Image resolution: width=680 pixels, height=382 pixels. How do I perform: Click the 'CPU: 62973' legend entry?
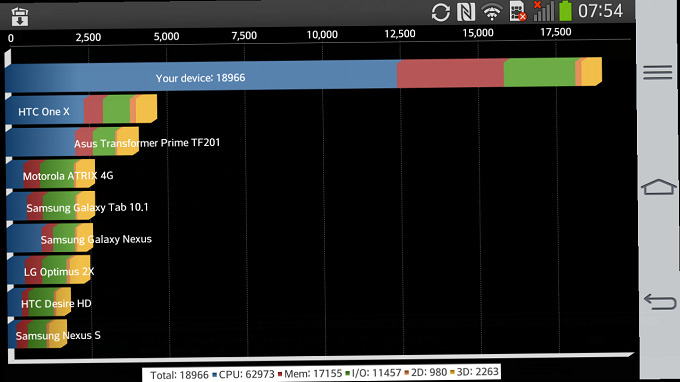243,374
